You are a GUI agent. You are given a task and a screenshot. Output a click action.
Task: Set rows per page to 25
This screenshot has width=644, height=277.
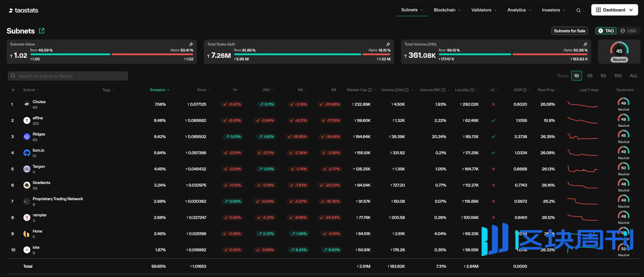[x=590, y=76]
